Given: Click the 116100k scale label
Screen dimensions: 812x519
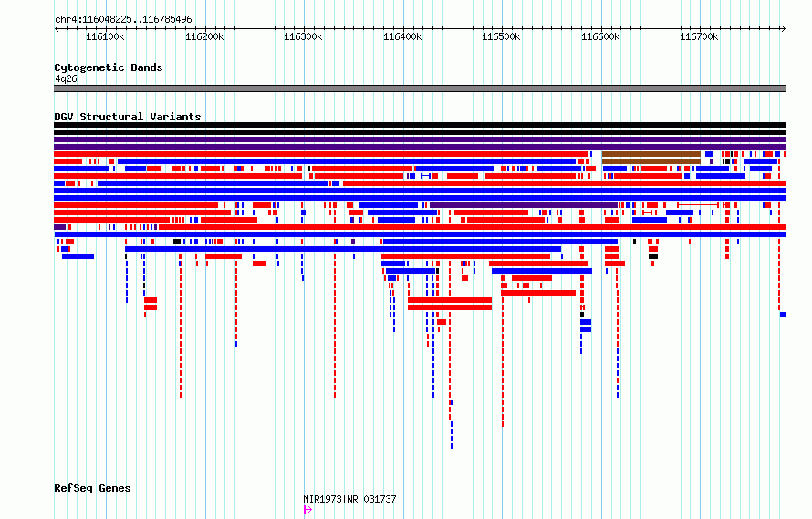Looking at the screenshot, I should tap(105, 36).
